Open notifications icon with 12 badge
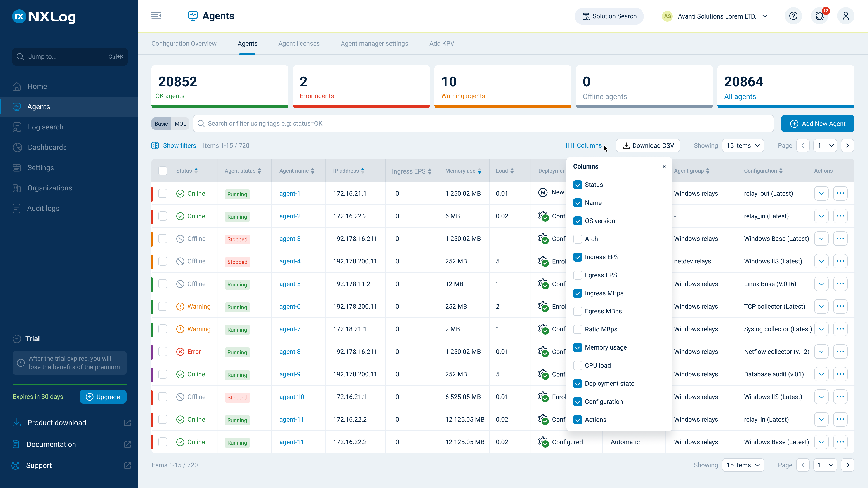 (x=819, y=16)
